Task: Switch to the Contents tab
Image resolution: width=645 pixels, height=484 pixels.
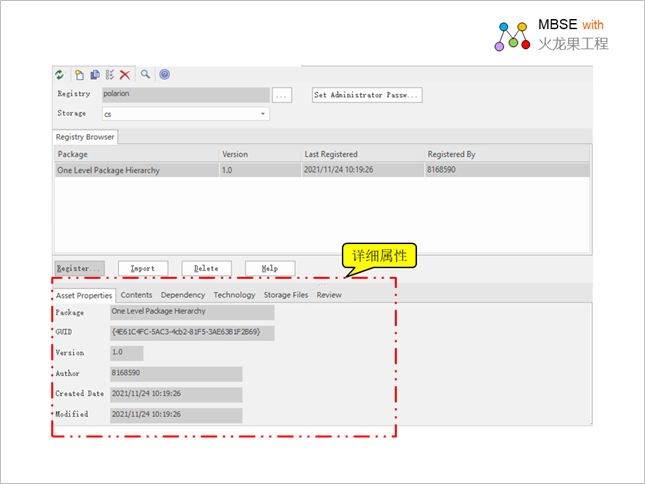Action: point(136,295)
